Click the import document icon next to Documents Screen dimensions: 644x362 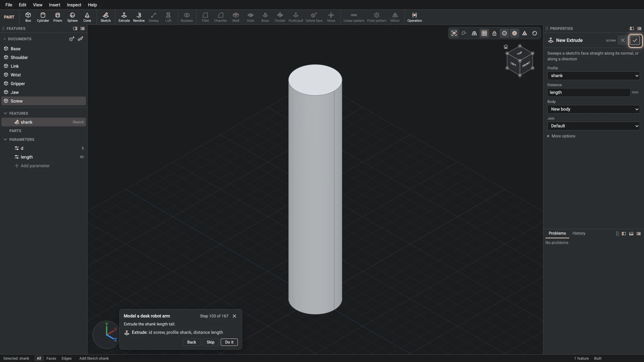point(80,39)
